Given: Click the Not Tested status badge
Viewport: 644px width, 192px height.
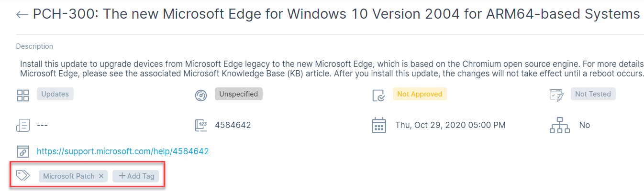Looking at the screenshot, I should (593, 94).
